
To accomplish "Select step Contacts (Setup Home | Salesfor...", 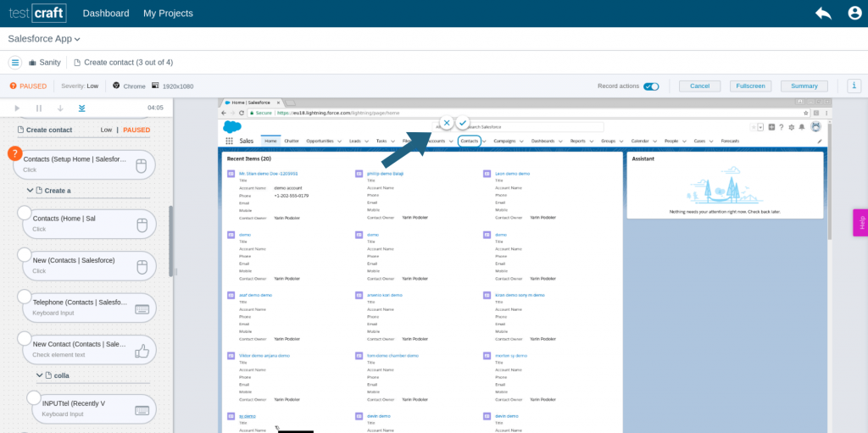I will pos(84,164).
